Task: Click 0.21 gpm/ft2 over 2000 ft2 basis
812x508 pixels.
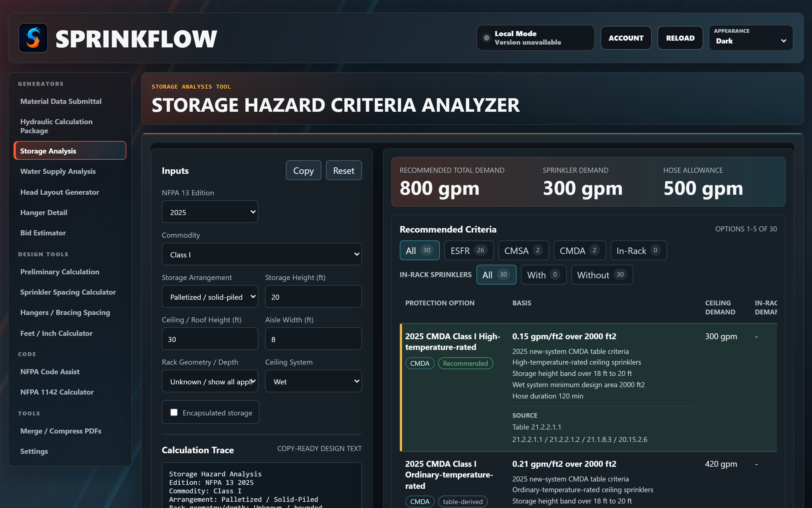Action: point(564,464)
